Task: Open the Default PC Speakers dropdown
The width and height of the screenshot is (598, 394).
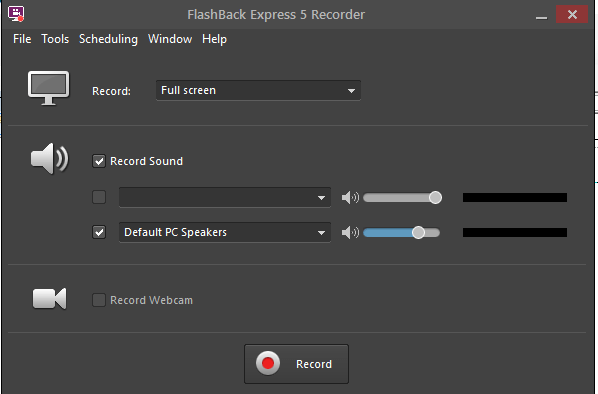Action: coord(225,232)
